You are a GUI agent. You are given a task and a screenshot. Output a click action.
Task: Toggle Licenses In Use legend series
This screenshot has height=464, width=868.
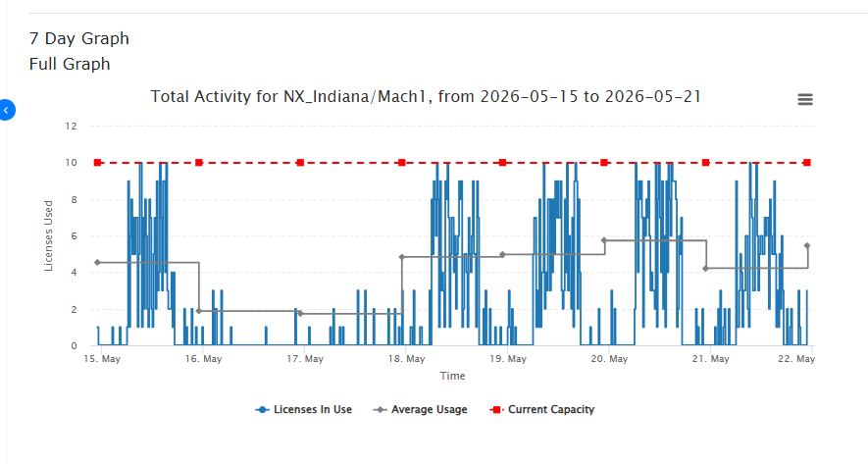(x=303, y=410)
